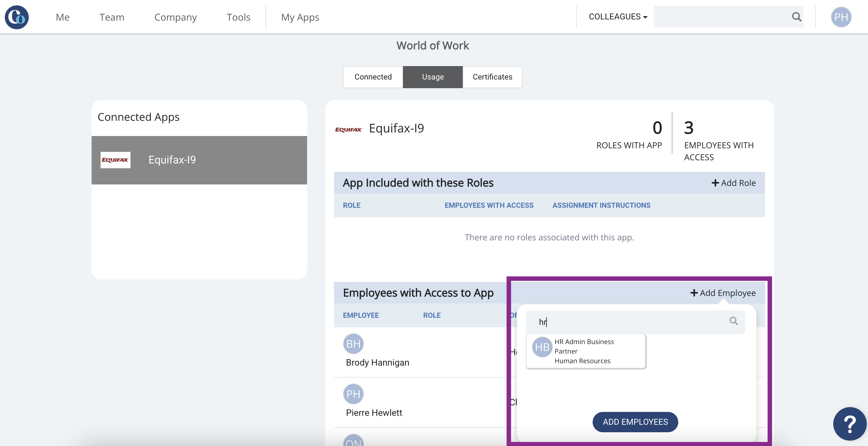This screenshot has width=868, height=446.
Task: Click the help question mark icon
Action: point(849,424)
